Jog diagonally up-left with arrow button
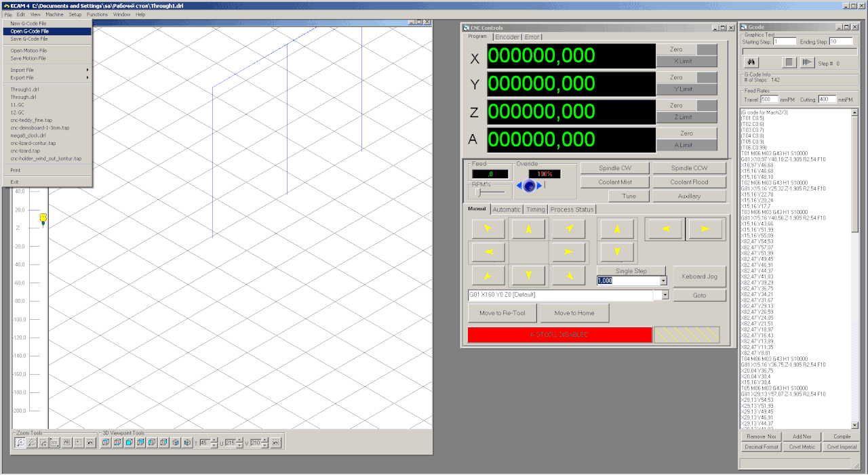Screen dimensions: 868x475 click(488, 229)
